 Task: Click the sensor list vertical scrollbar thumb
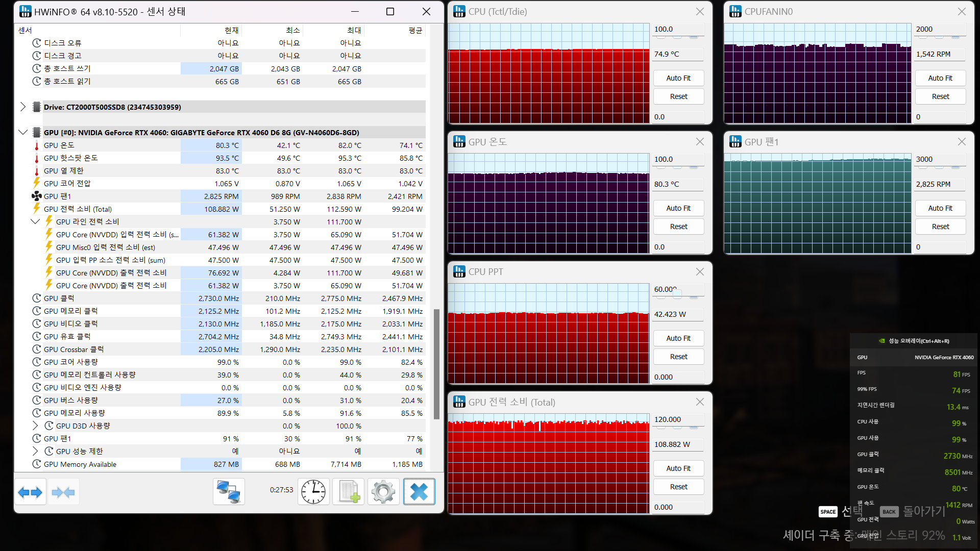click(x=436, y=364)
